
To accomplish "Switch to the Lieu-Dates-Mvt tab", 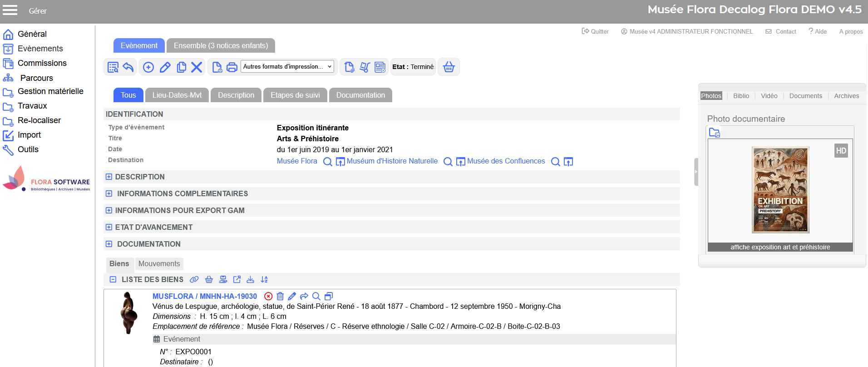I will (177, 95).
